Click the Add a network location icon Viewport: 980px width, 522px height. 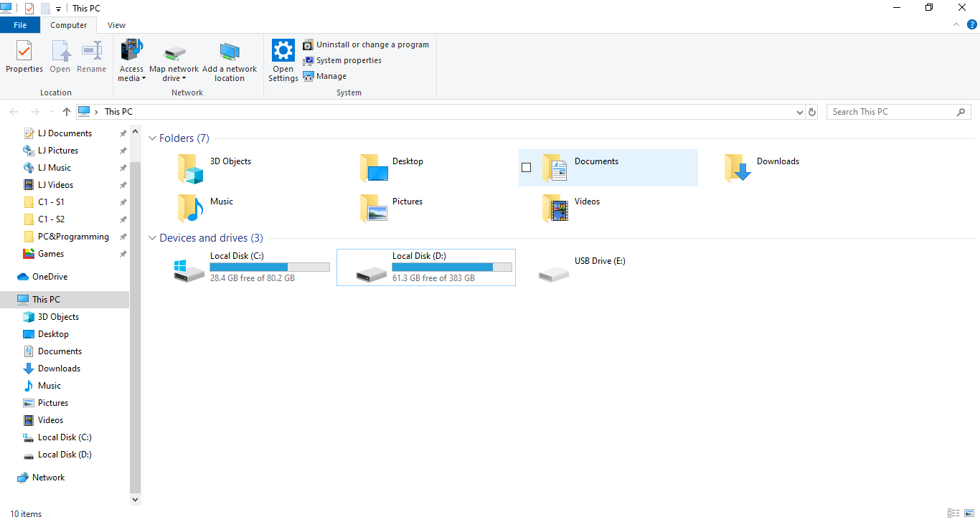(230, 52)
